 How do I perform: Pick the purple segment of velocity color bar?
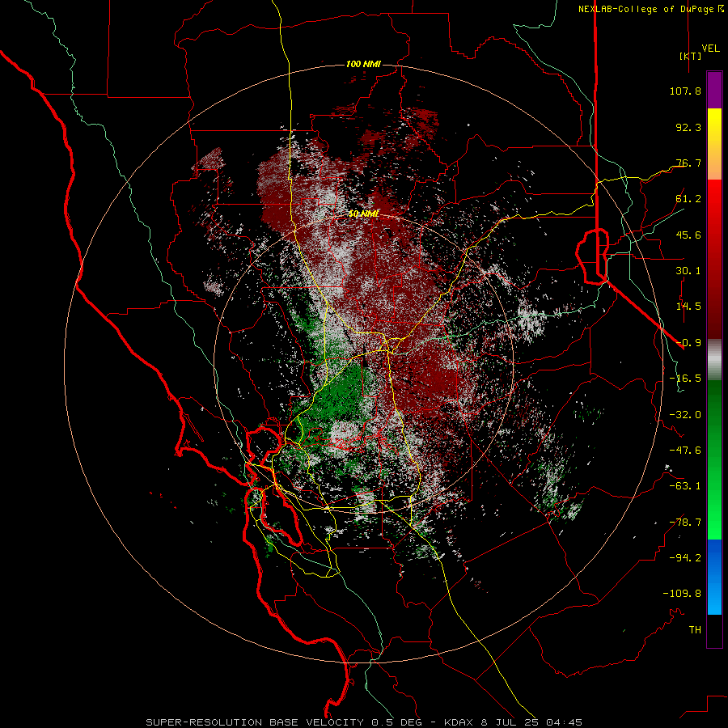714,90
